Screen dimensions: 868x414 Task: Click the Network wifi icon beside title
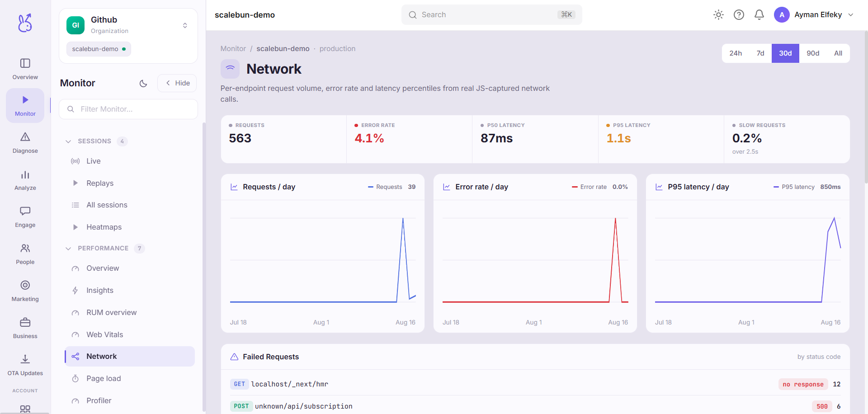230,69
